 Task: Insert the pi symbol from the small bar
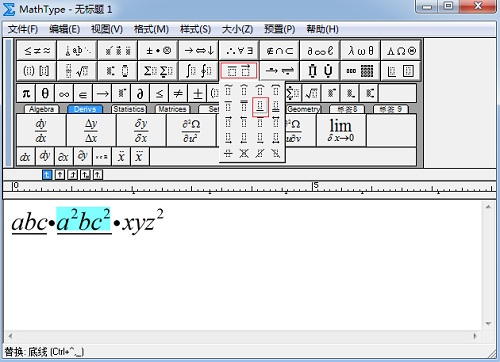pos(26,94)
